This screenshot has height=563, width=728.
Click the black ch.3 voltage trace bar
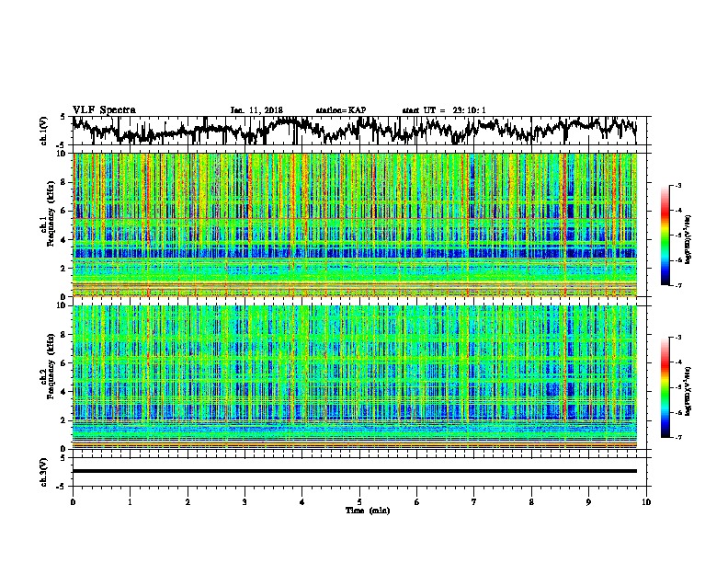(x=355, y=471)
